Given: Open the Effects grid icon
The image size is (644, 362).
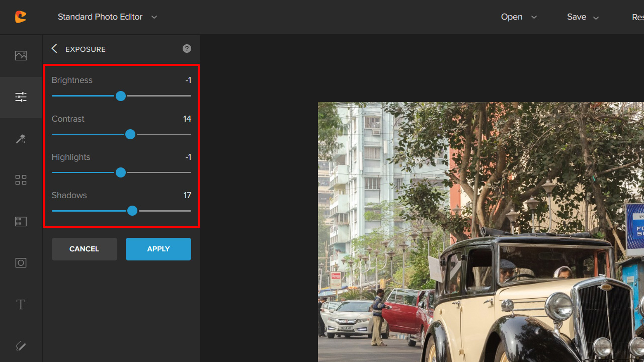Looking at the screenshot, I should (21, 180).
